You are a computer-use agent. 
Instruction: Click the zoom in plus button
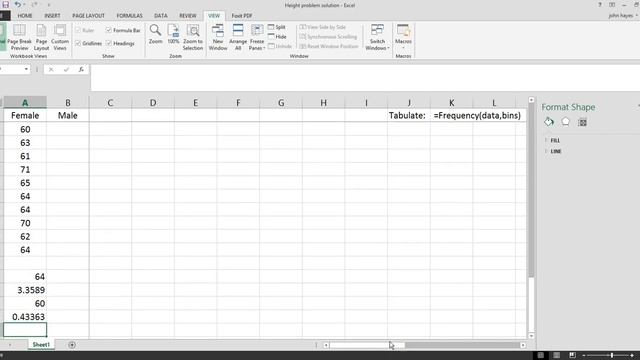632,356
